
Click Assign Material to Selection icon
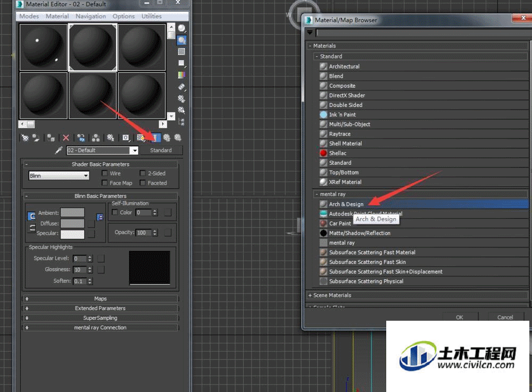(x=51, y=138)
